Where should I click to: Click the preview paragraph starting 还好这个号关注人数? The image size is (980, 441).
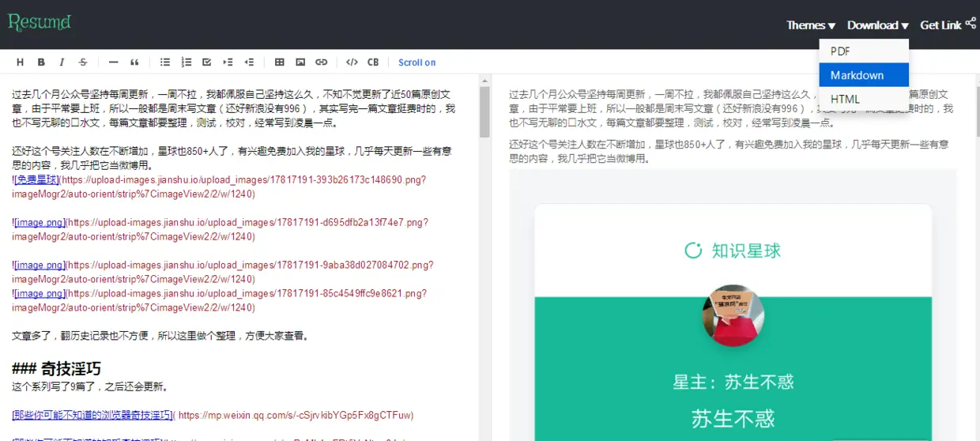coord(729,151)
